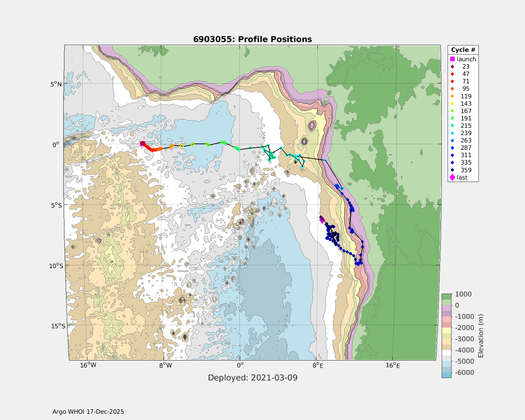Click the plot title 6903055: Profile Positions
The width and height of the screenshot is (525, 420).
coord(252,39)
